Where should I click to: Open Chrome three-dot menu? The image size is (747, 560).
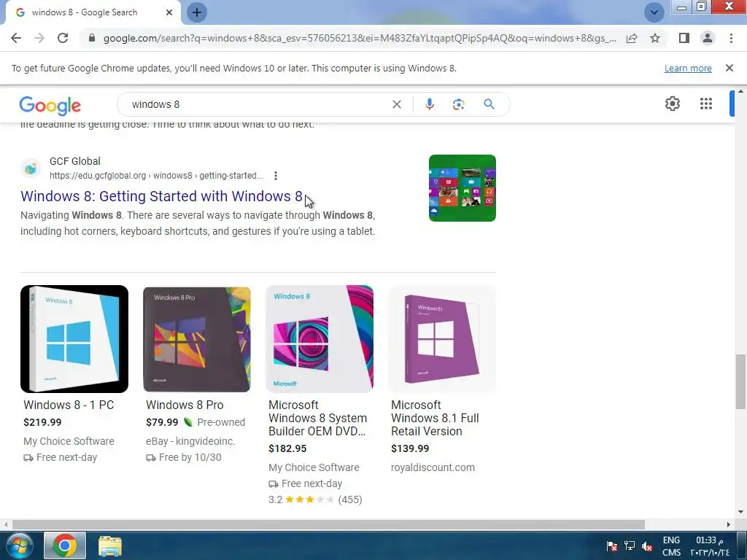[x=731, y=38]
